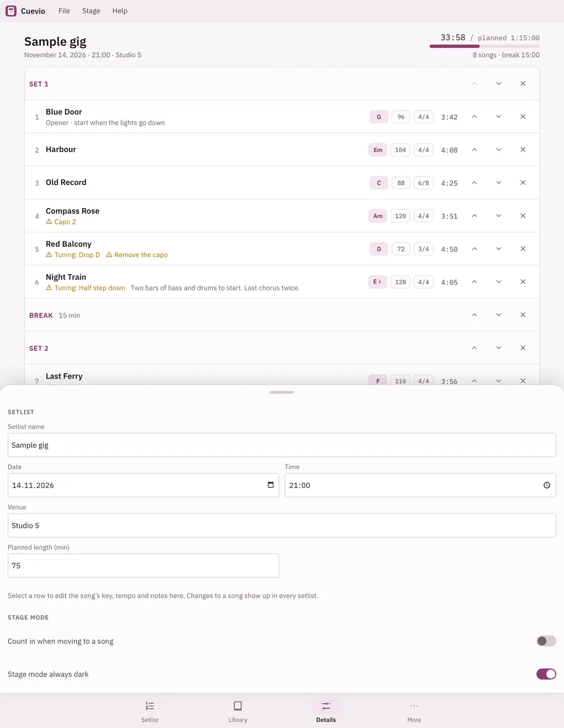Click the 120 tempo badge on Compass Rose

pos(400,216)
